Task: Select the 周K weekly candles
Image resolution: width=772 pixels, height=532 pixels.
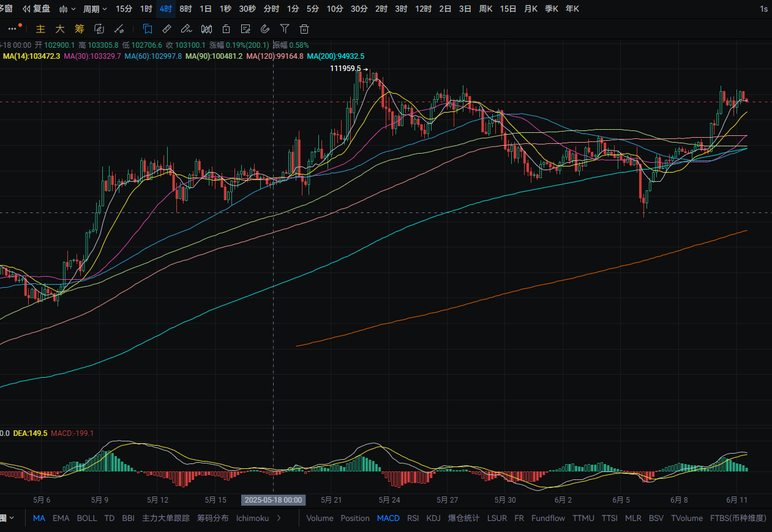Action: click(x=485, y=9)
